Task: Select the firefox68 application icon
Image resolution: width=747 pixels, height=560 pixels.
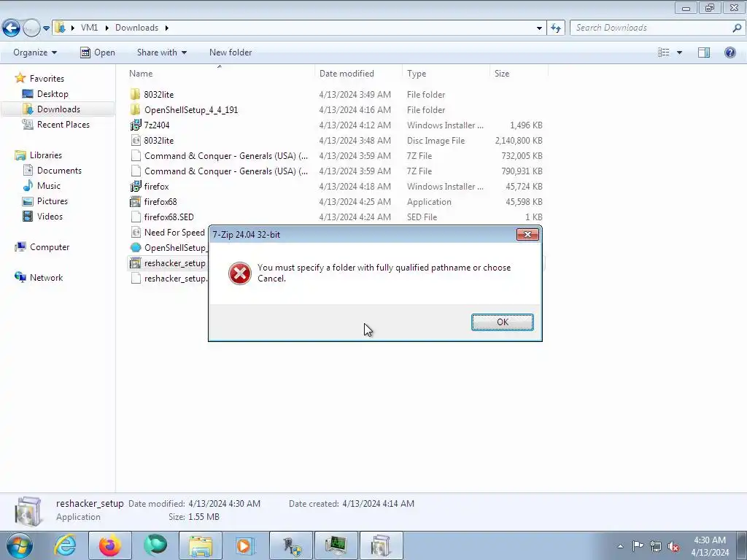Action: click(136, 201)
